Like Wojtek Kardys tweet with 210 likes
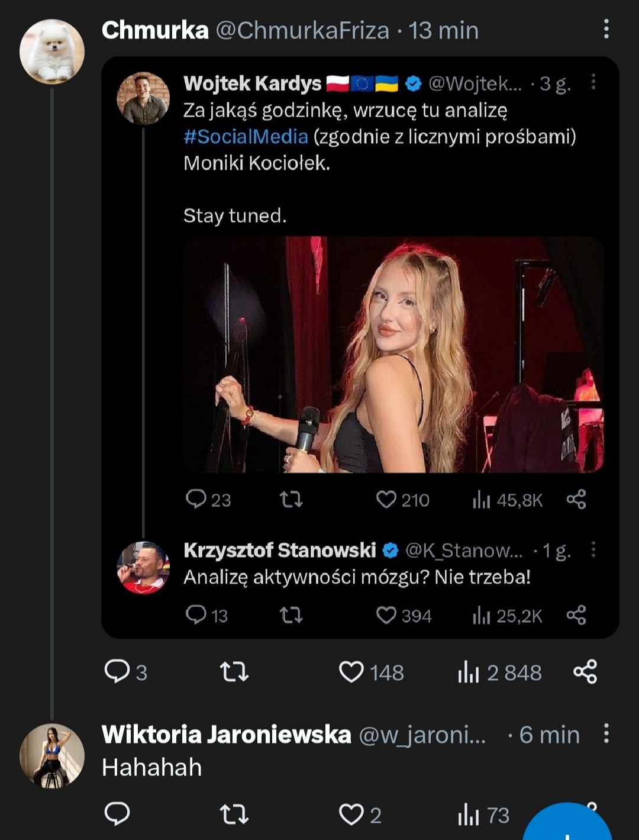 coord(386,500)
